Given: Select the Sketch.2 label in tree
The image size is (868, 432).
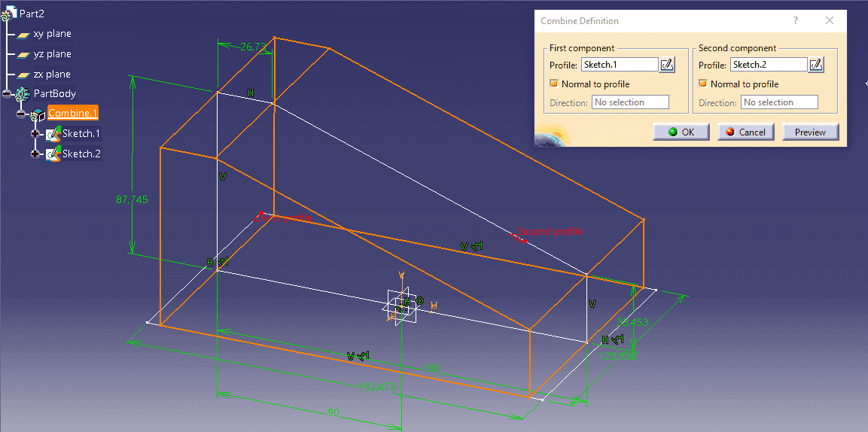Looking at the screenshot, I should [81, 154].
